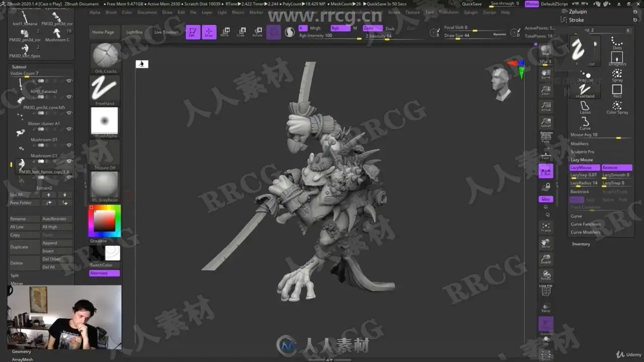Open the Orb_Cracks brush thumbnail
644x362 pixels.
point(106,58)
